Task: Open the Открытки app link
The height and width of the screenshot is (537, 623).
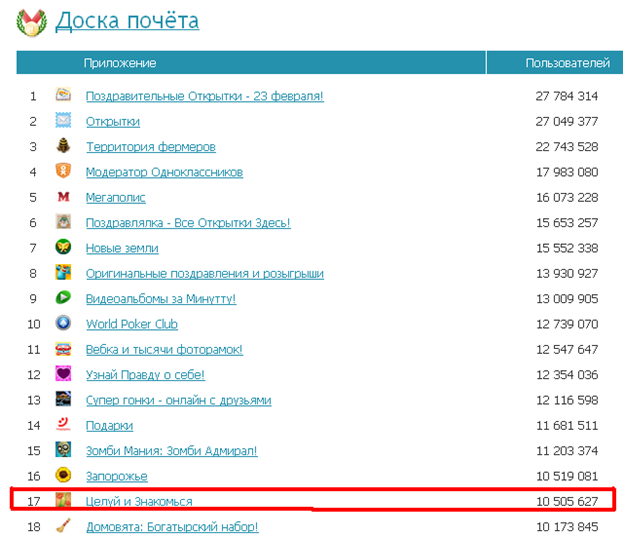Action: tap(113, 122)
